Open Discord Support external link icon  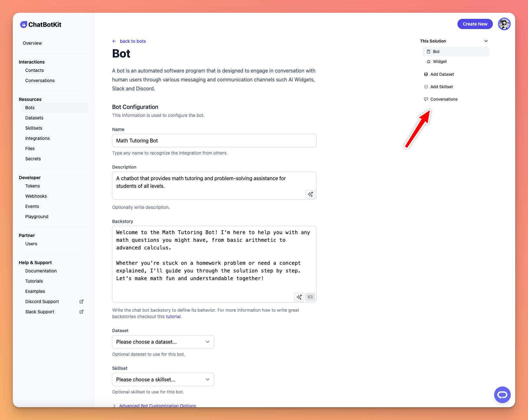click(81, 302)
